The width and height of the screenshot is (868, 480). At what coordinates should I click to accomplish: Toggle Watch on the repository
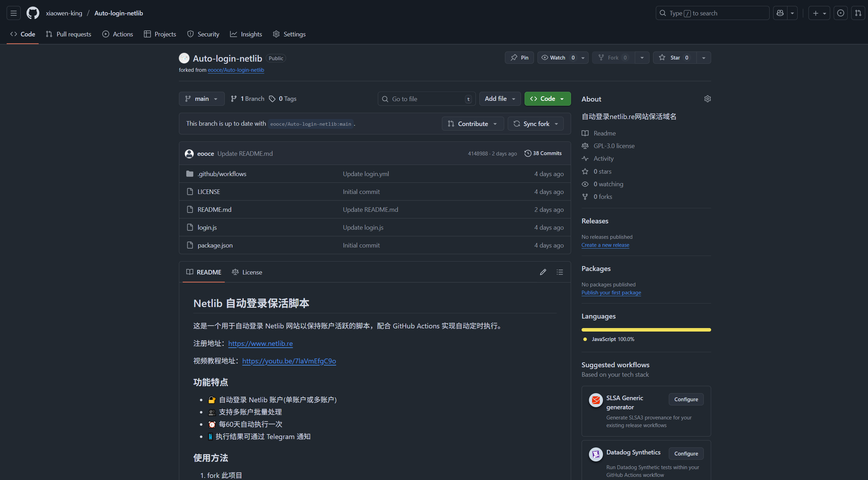click(557, 58)
